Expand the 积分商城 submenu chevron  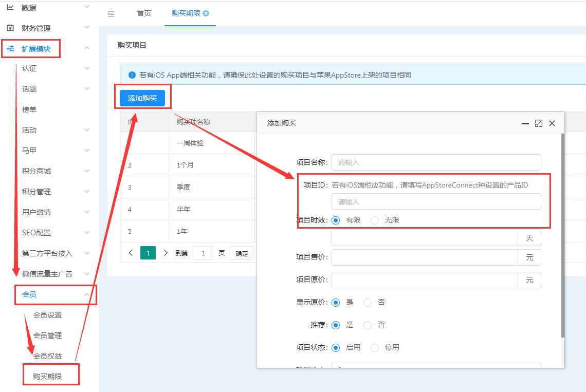click(x=87, y=171)
